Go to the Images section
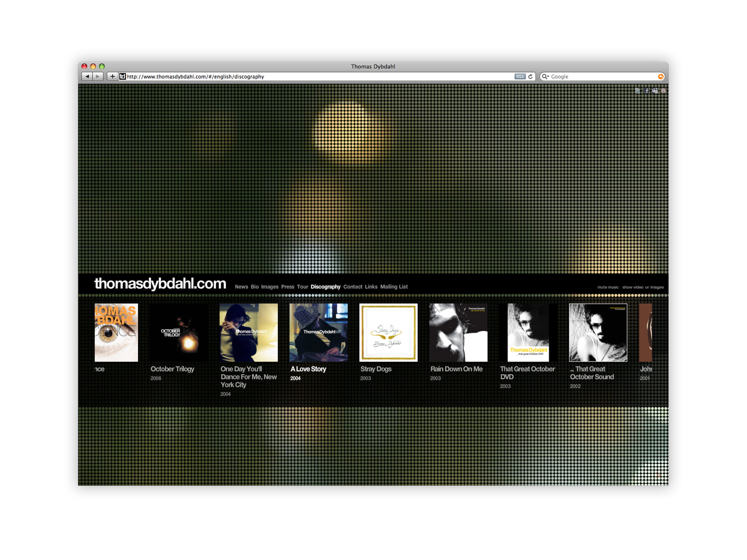The image size is (747, 560). 270,286
